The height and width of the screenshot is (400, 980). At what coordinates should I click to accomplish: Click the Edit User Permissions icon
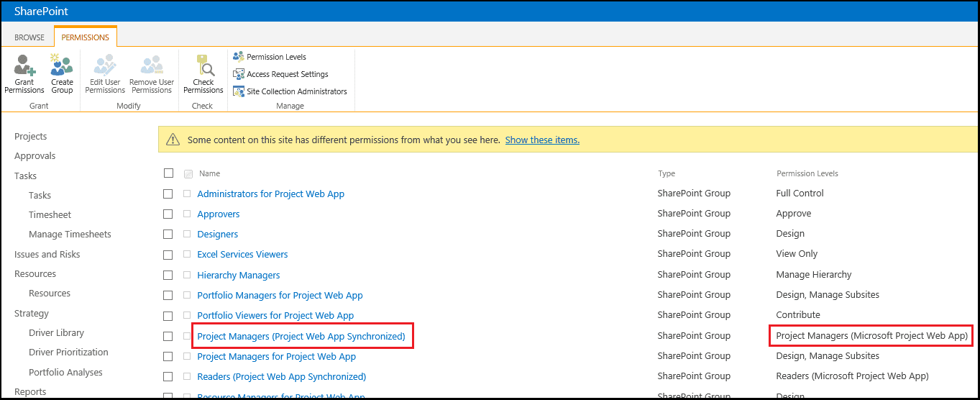click(105, 65)
